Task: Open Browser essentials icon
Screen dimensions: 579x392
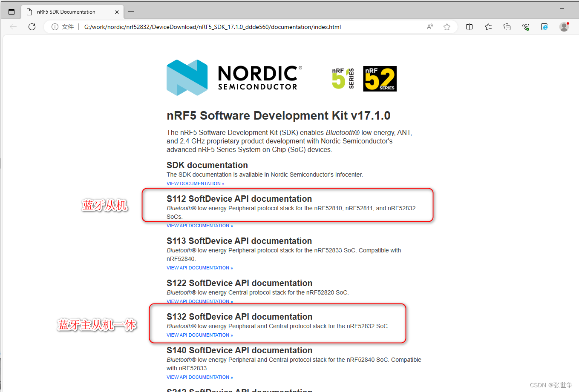Action: tap(526, 27)
